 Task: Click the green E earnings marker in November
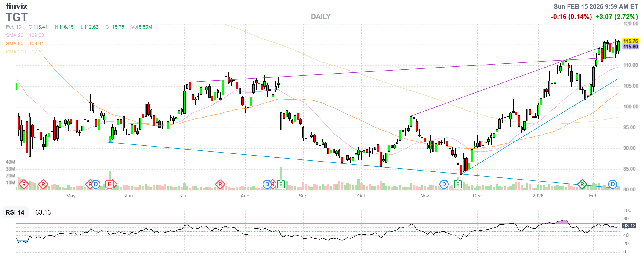[458, 185]
